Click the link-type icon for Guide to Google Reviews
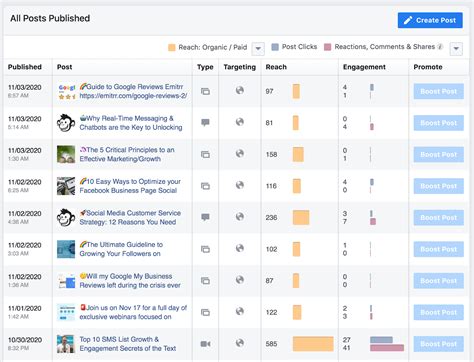 point(205,91)
